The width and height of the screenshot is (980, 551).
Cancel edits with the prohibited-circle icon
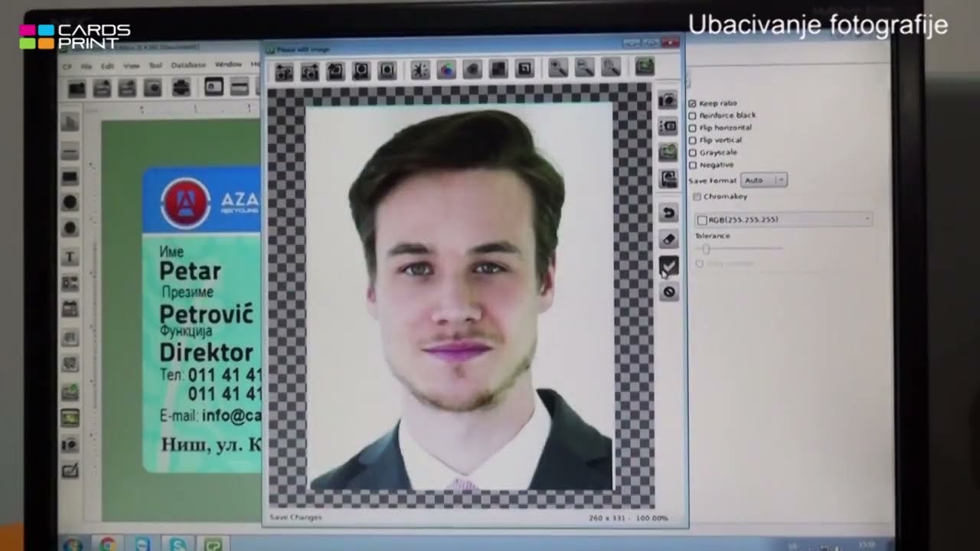click(x=669, y=292)
